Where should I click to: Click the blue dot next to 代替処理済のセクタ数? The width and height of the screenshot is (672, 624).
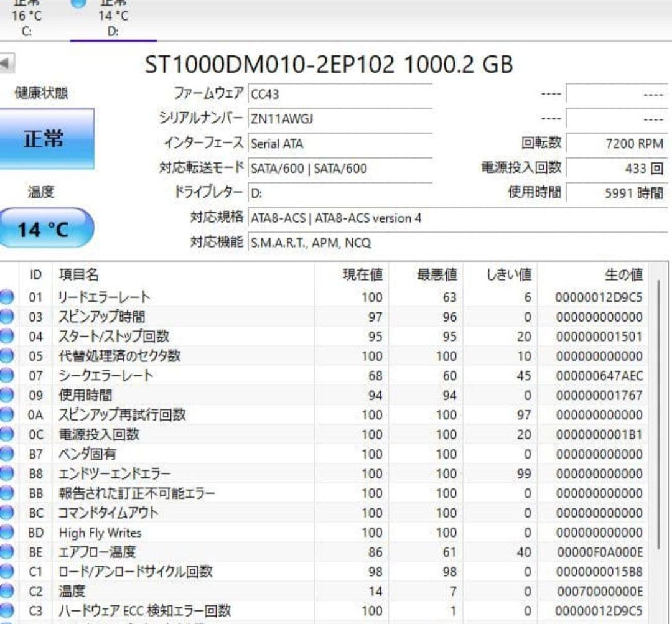[6, 356]
